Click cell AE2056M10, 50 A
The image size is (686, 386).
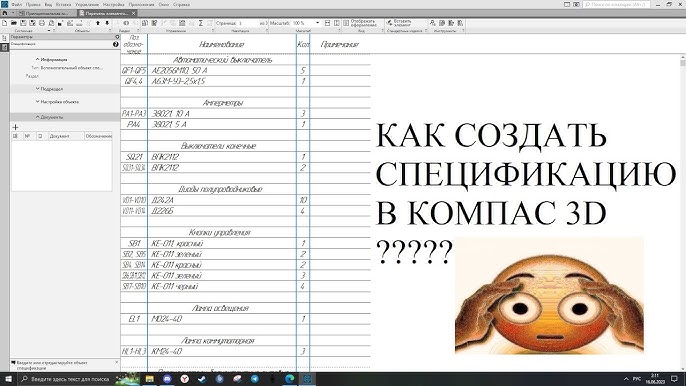(x=222, y=70)
